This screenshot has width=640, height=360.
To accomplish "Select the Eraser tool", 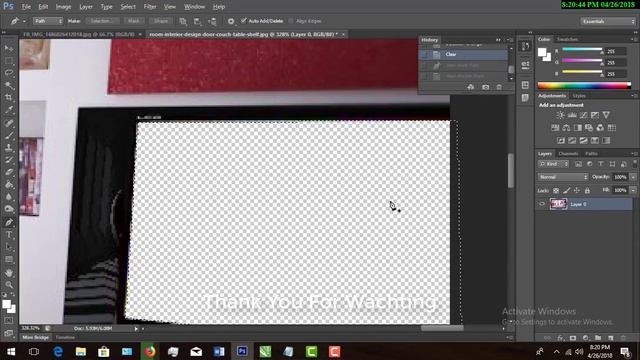I will (9, 172).
